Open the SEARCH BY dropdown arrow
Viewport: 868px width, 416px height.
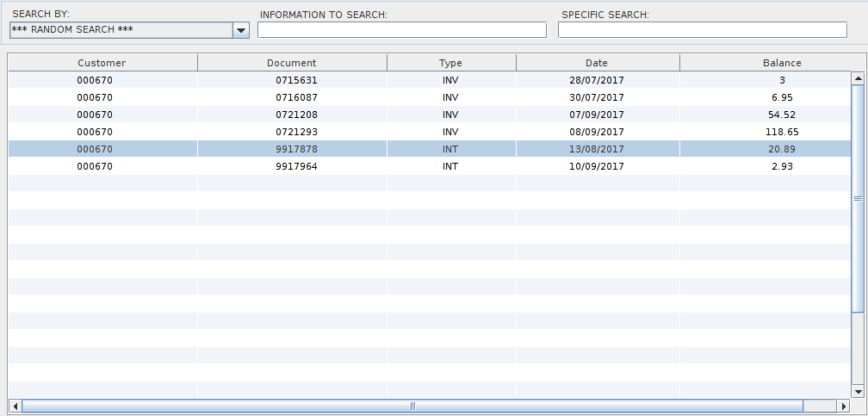click(240, 30)
